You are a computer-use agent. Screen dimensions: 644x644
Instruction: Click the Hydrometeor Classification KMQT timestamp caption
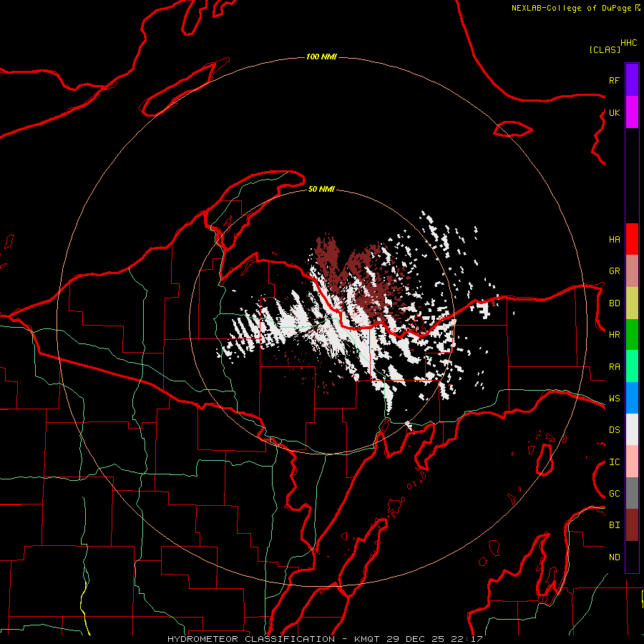click(x=324, y=639)
